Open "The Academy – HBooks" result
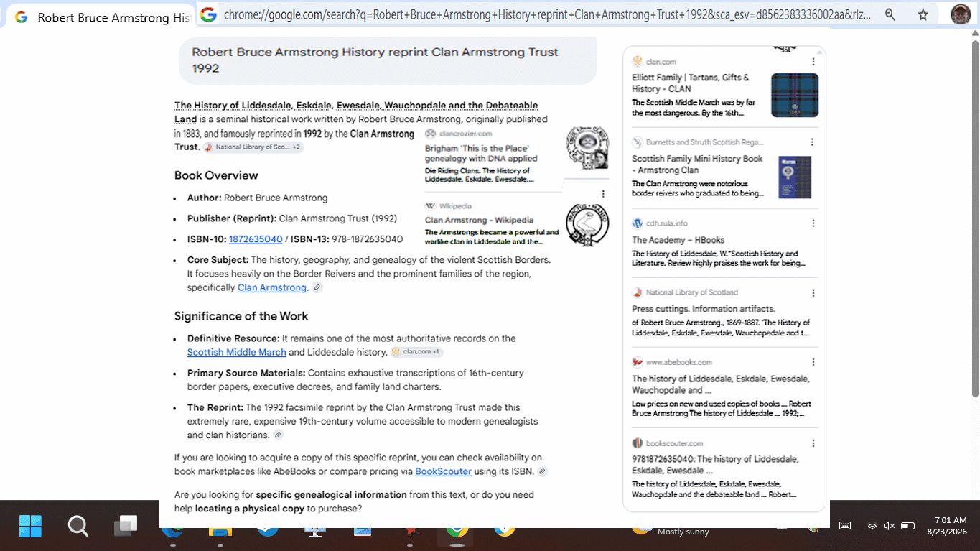The image size is (980, 551). (x=678, y=240)
